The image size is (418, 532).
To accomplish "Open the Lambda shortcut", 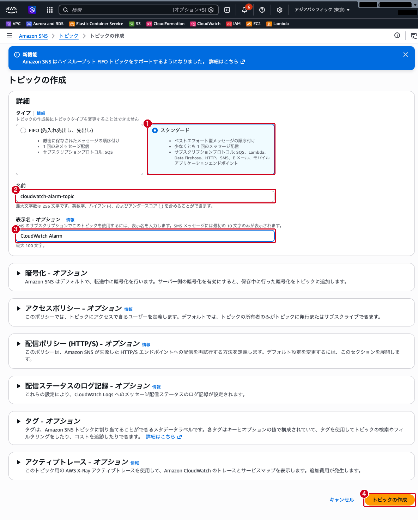I will coord(278,24).
